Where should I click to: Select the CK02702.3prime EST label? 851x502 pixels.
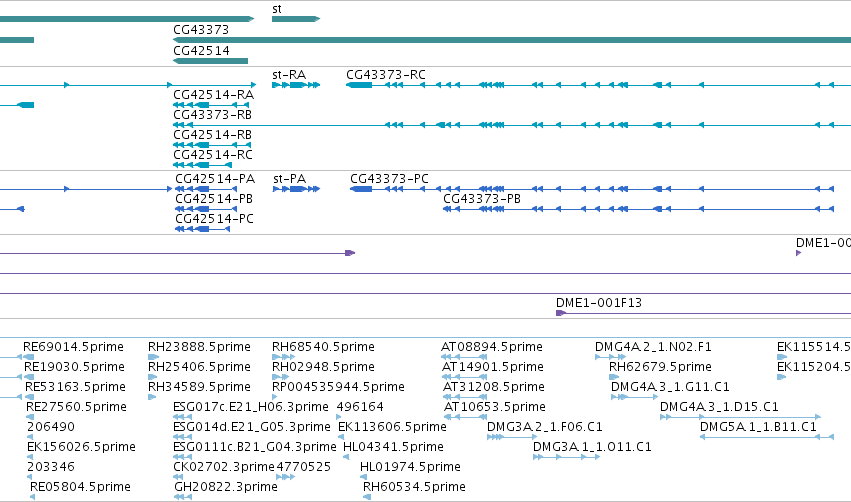[x=224, y=467]
